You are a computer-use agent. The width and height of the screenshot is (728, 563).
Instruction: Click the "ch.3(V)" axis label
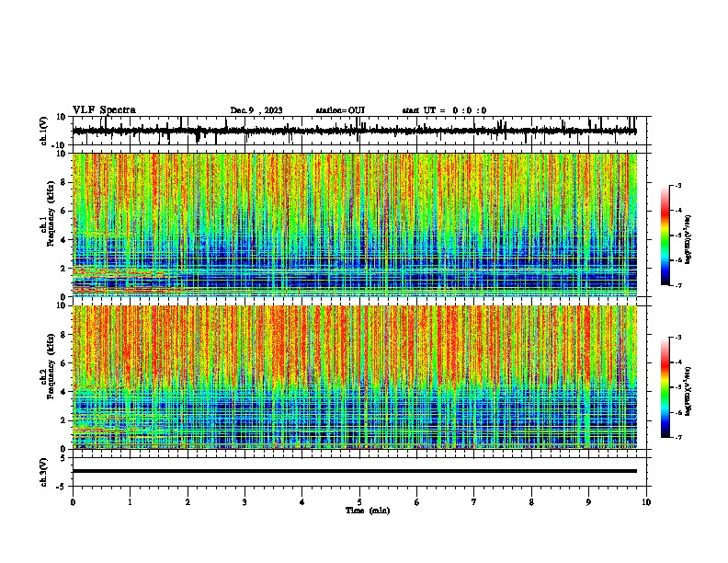pos(44,472)
